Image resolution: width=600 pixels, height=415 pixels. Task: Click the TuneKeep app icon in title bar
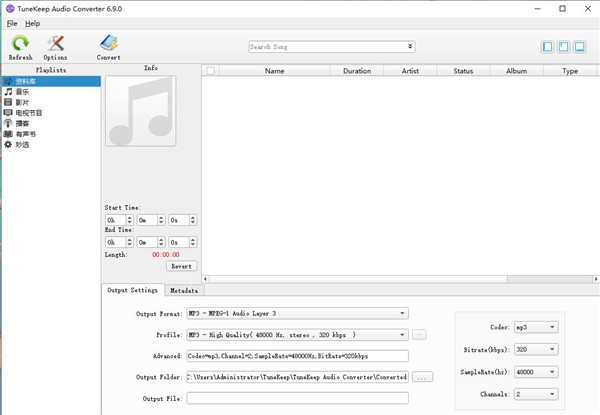[10, 8]
